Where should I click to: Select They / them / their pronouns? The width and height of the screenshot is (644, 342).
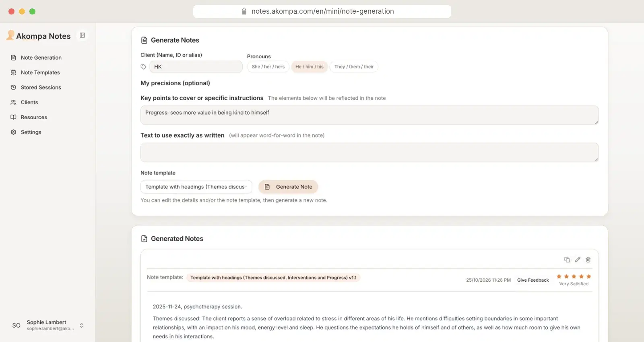(x=354, y=67)
